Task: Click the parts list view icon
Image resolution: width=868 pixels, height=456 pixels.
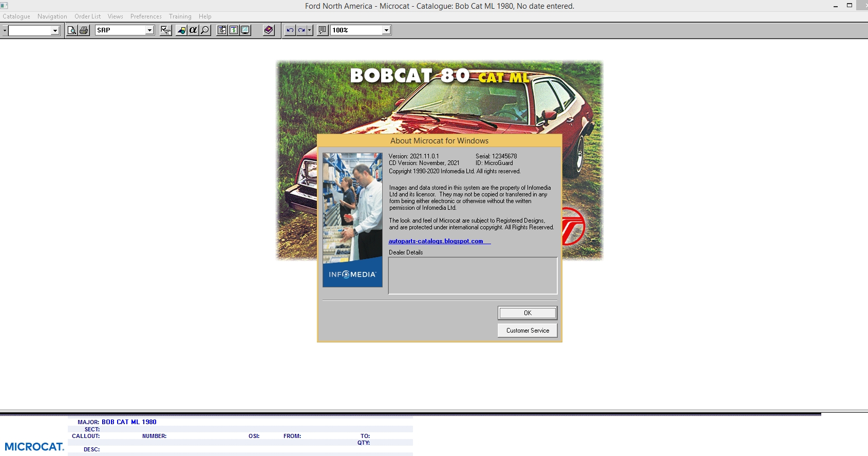Action: coord(222,30)
